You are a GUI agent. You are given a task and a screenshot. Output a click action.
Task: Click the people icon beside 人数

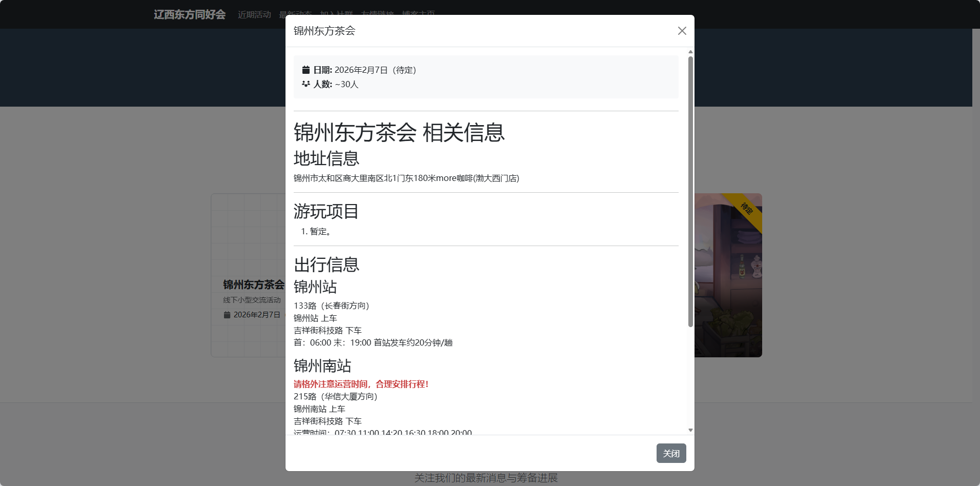click(306, 84)
